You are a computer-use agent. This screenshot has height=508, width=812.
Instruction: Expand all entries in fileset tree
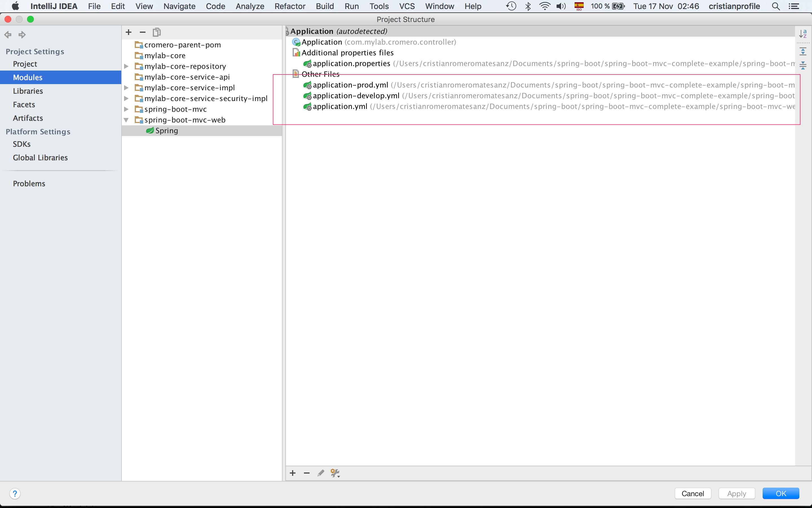[803, 51]
